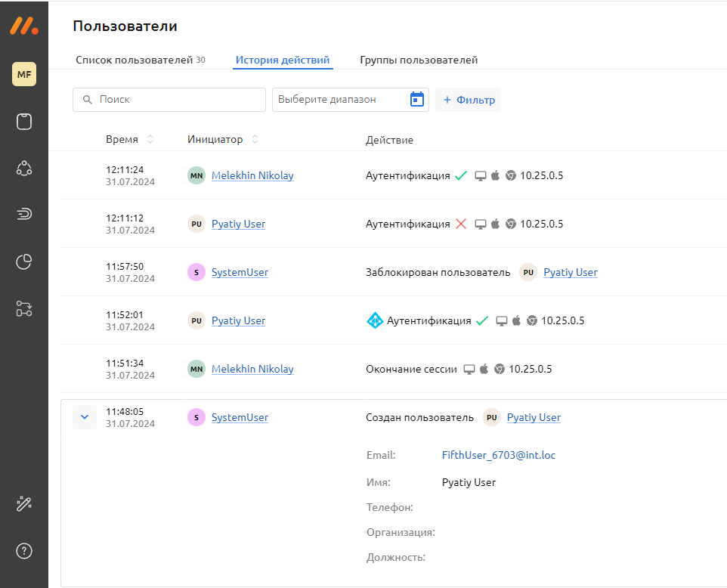Select the workflow nodes icon in sidebar
The image size is (727, 588).
(x=23, y=308)
